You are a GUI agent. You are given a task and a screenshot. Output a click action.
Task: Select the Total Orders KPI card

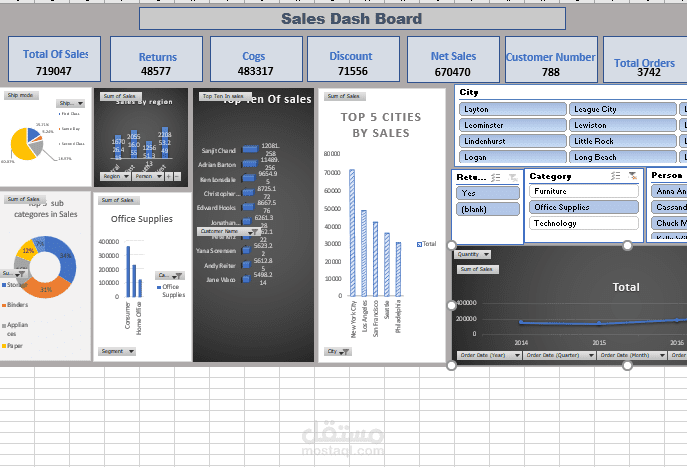coord(645,60)
